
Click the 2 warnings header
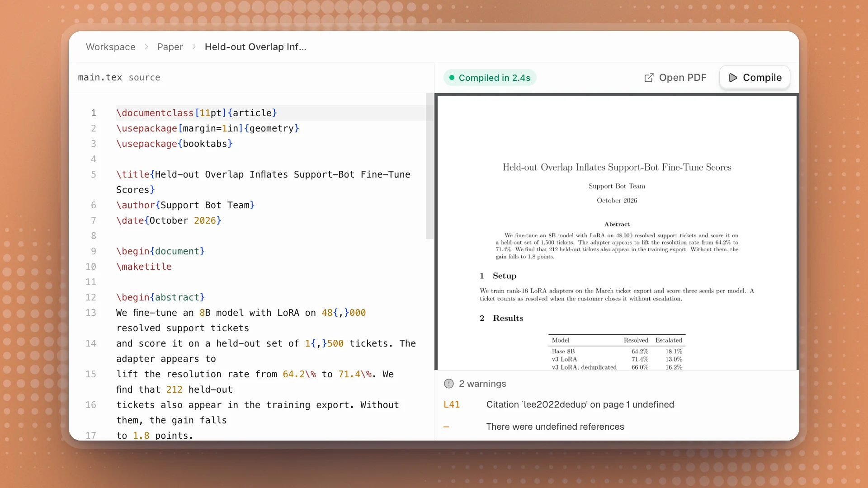pos(482,384)
